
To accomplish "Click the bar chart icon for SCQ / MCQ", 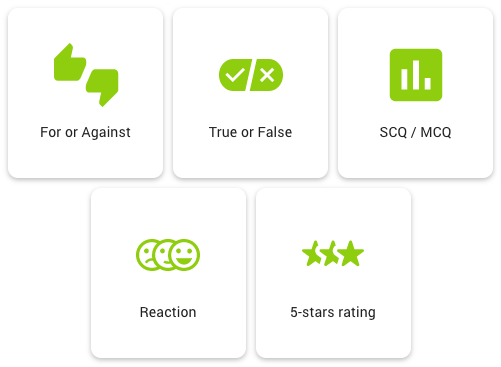I will coord(416,75).
